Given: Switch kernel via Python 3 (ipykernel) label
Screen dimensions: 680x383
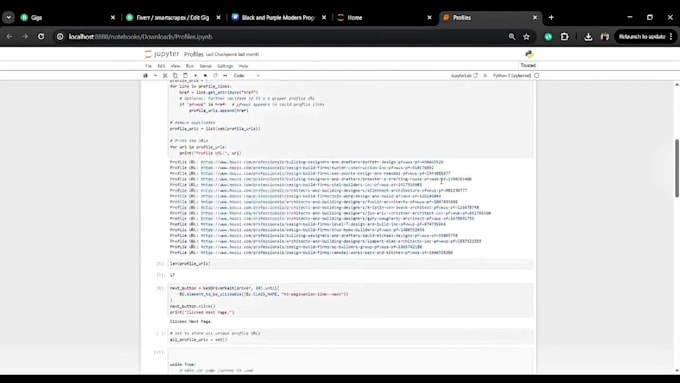Looking at the screenshot, I should [512, 75].
